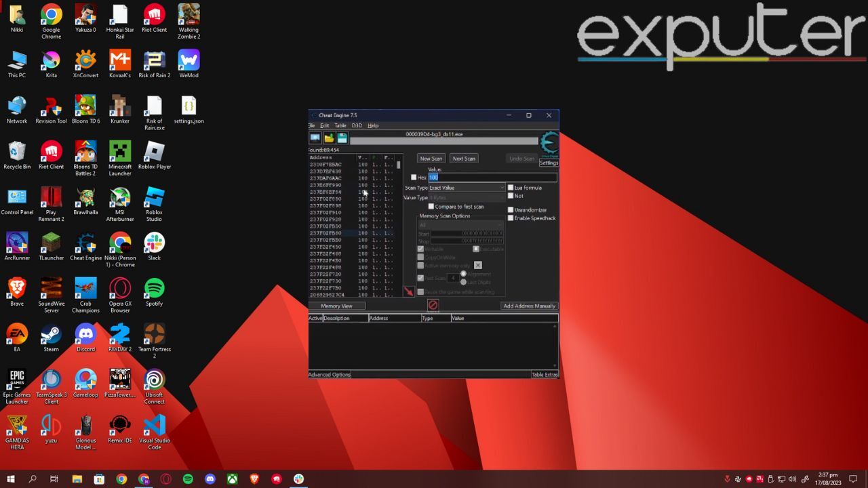The image size is (868, 488).
Task: Open the memory region All dropdown
Action: tap(461, 225)
